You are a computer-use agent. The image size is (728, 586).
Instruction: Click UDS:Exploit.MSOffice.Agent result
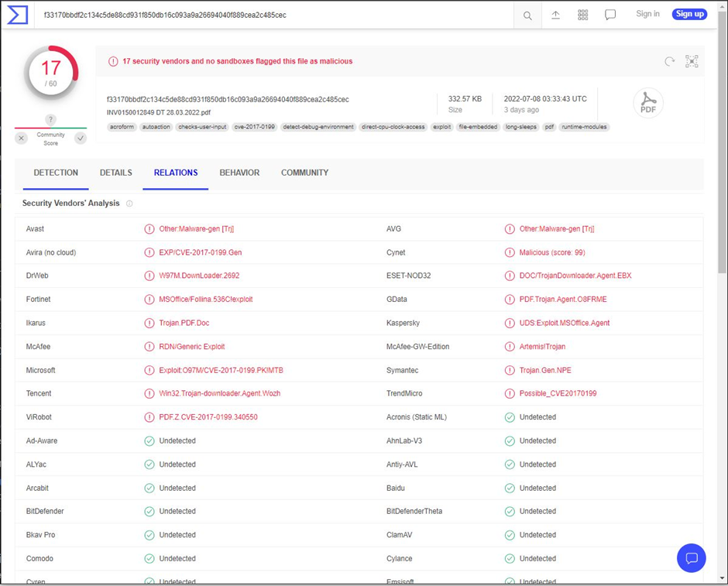click(x=564, y=323)
